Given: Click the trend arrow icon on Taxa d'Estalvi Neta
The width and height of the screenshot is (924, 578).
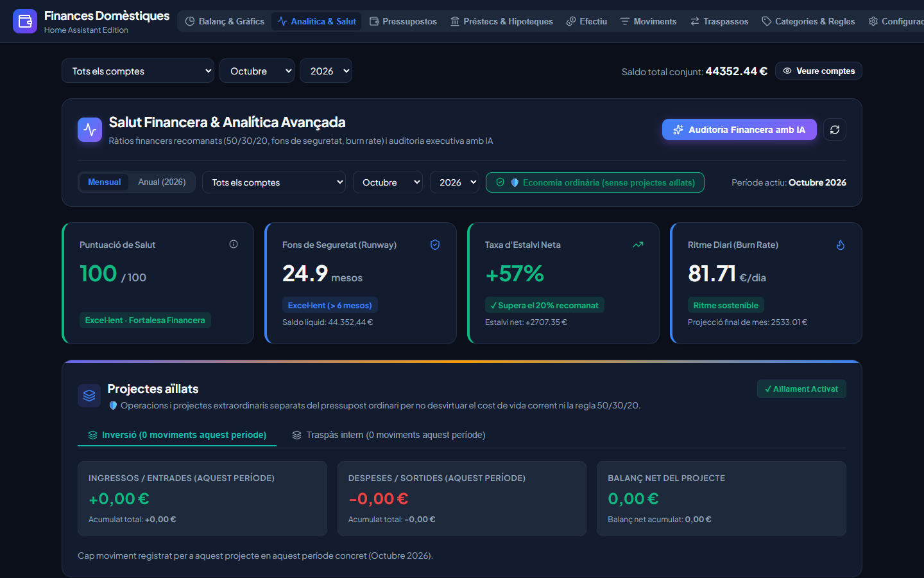Looking at the screenshot, I should [638, 245].
